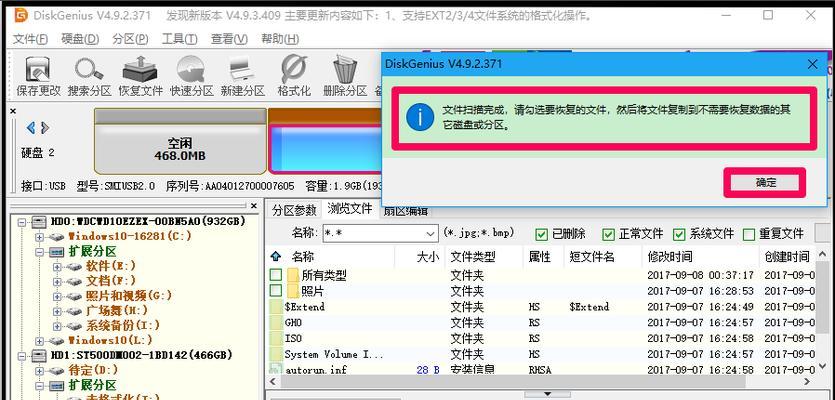Open the 查看(V) menu
Viewport: 835px width, 400px height.
[229, 39]
